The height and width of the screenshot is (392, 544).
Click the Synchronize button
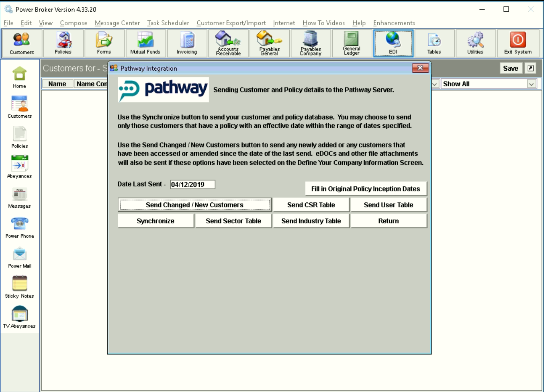(155, 220)
